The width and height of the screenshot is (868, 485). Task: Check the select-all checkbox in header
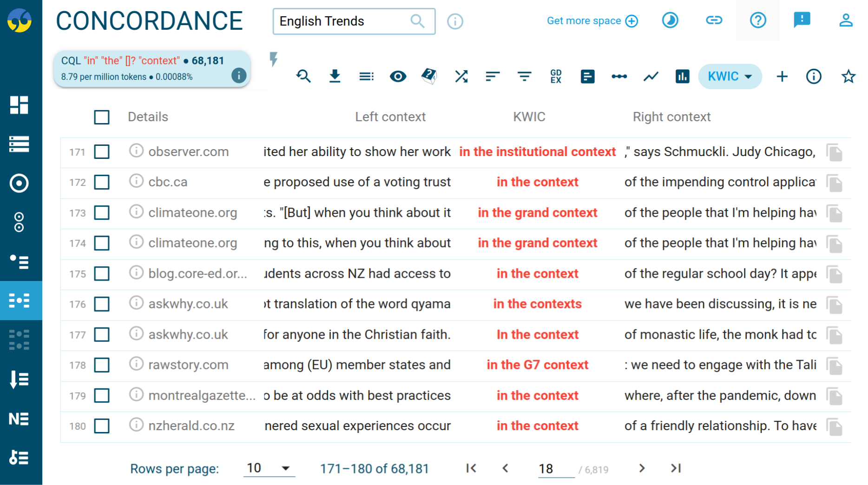[x=102, y=117]
